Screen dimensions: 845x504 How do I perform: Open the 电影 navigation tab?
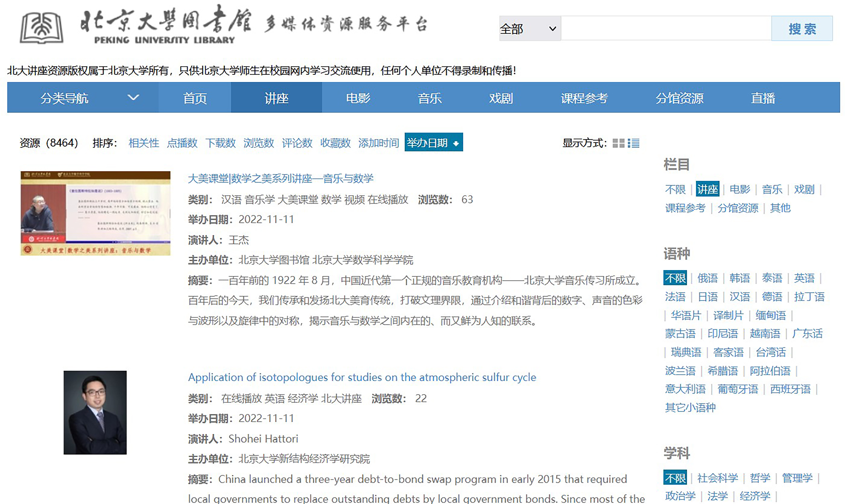tap(358, 98)
